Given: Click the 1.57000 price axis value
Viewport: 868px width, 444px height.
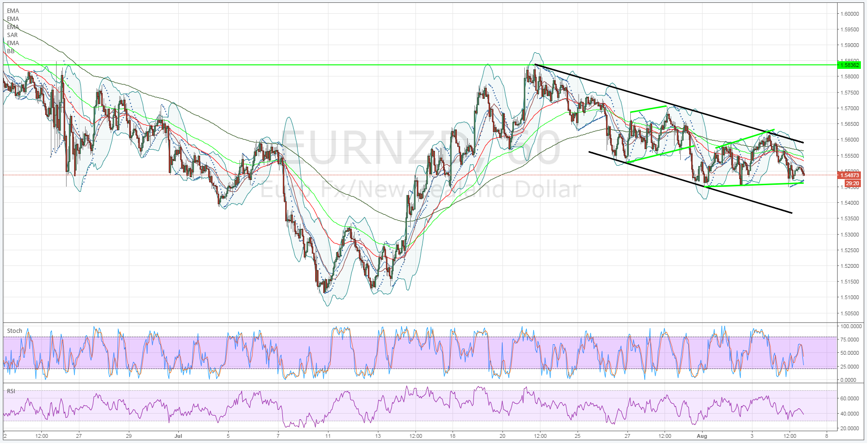Looking at the screenshot, I should [850, 108].
